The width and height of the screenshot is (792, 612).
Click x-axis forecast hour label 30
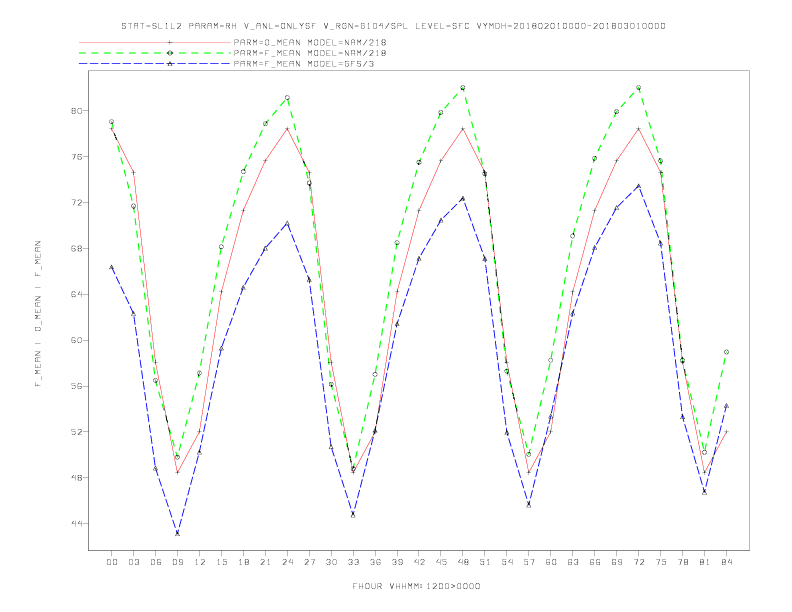click(x=331, y=562)
